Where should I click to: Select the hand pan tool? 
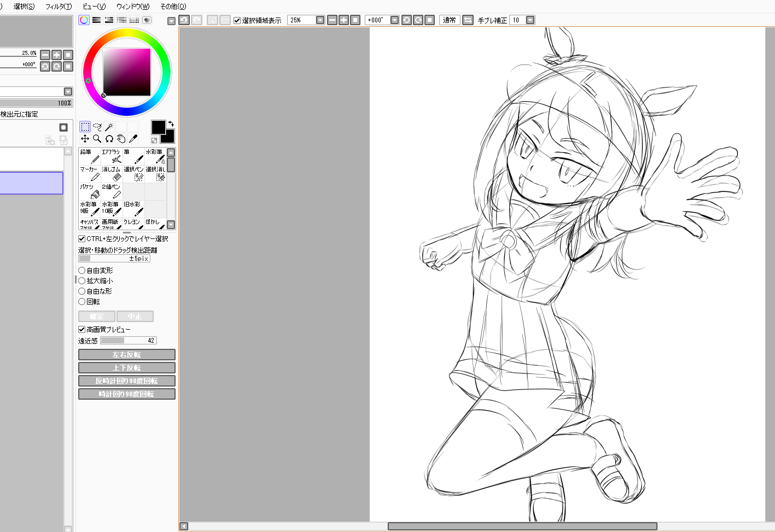point(121,139)
